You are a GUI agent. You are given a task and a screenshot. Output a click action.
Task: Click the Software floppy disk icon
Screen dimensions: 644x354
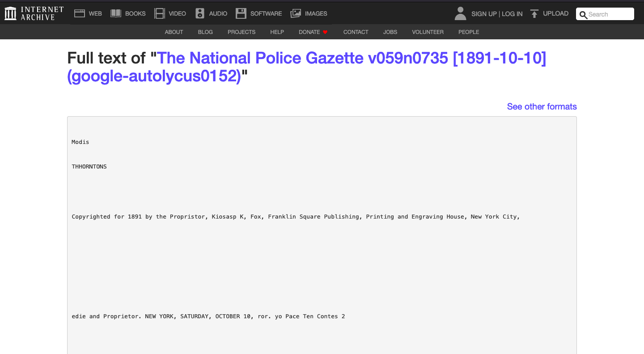(241, 13)
